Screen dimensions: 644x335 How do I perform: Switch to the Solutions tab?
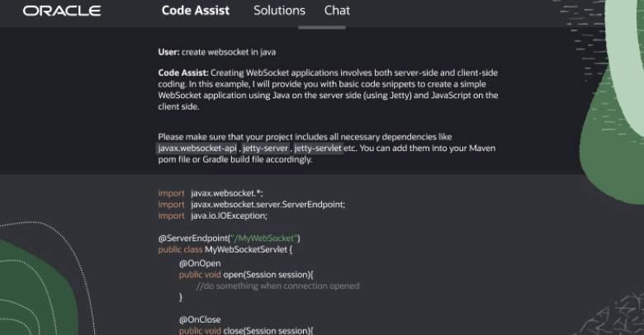279,11
